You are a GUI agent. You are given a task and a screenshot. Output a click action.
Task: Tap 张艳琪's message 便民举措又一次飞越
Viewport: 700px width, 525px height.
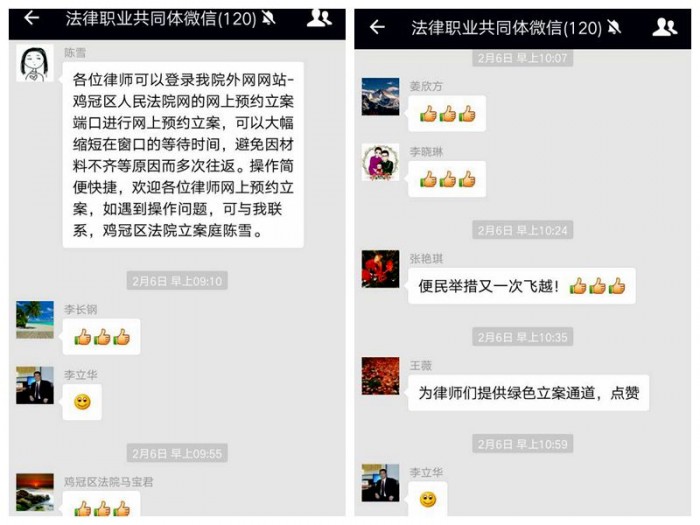[521, 286]
